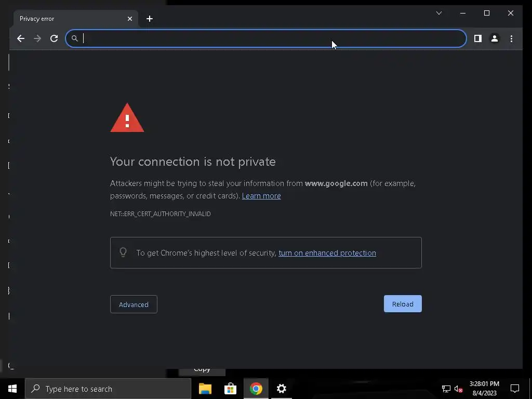This screenshot has height=399, width=532.
Task: Focus the Chrome address bar input
Action: (x=265, y=38)
